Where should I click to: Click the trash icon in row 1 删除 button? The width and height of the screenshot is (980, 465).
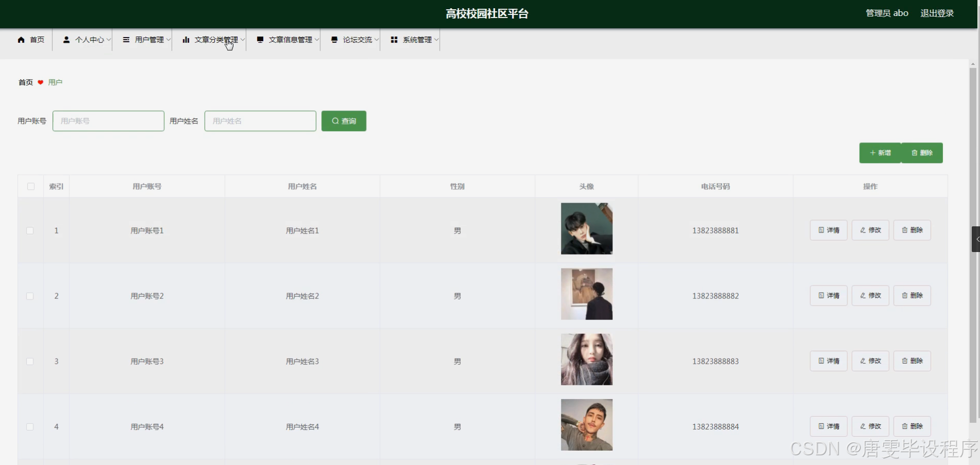[x=904, y=230]
